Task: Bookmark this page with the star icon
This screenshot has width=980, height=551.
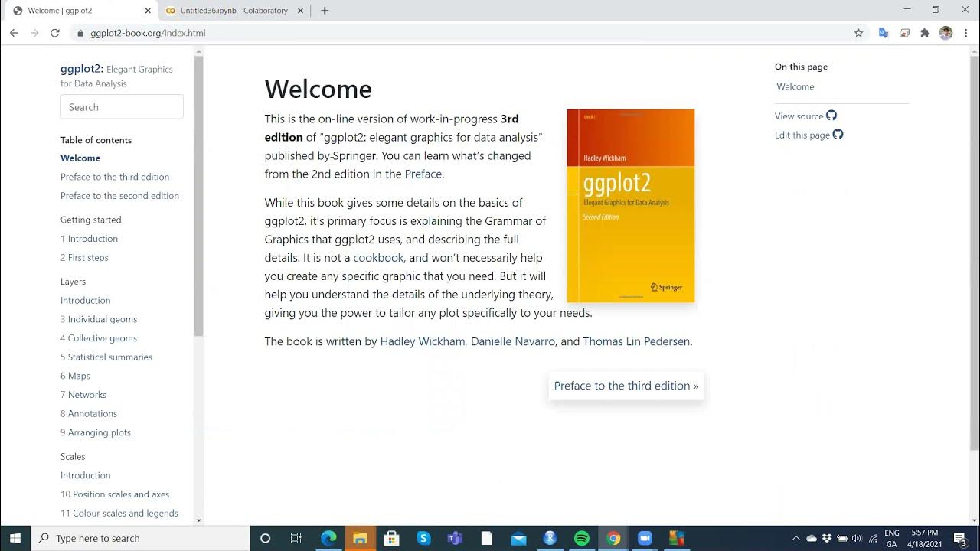Action: click(859, 33)
